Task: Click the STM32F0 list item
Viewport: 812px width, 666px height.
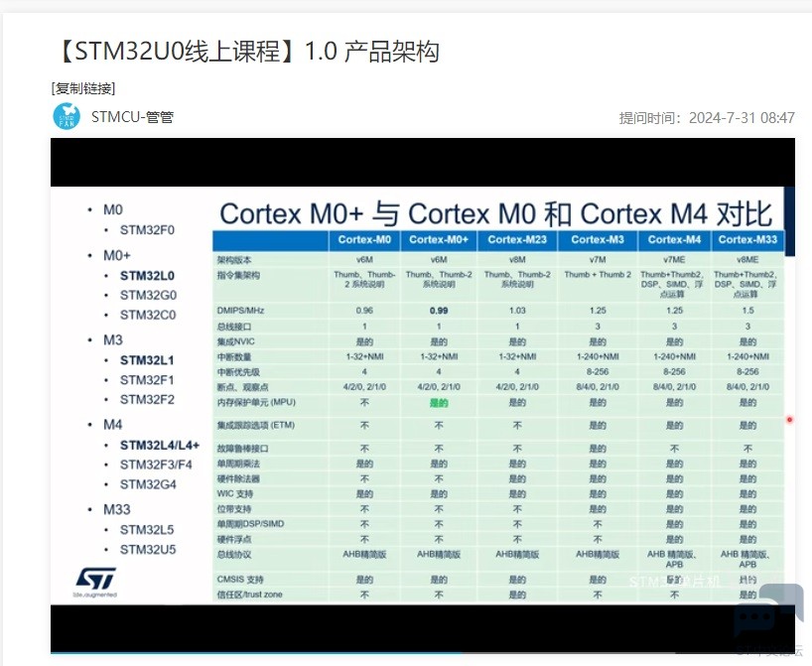Action: click(147, 230)
